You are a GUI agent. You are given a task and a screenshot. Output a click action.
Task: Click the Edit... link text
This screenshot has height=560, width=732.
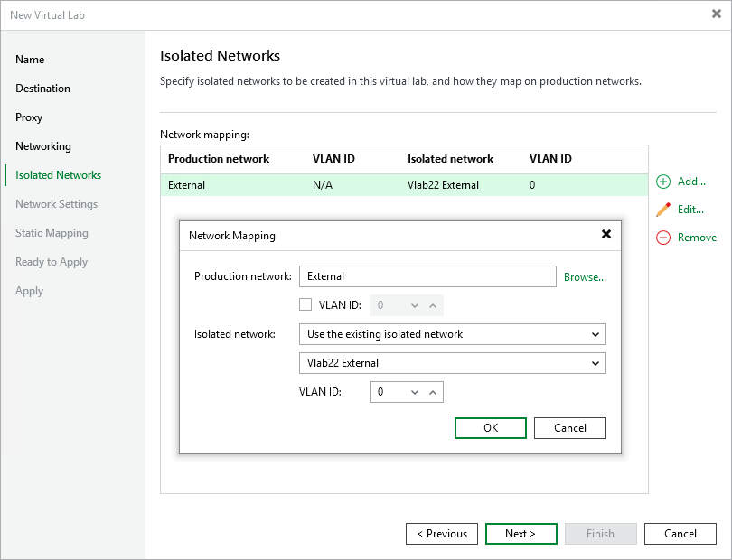pos(690,210)
